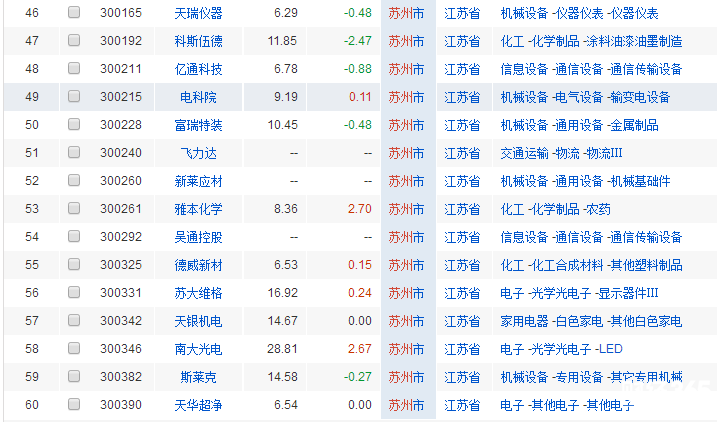
Task: Open stock link 斯莱克
Action: click(198, 377)
